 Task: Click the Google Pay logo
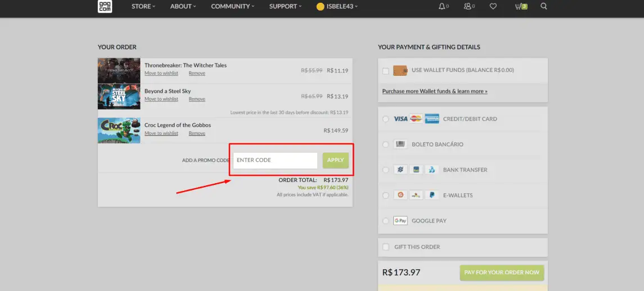coord(400,221)
